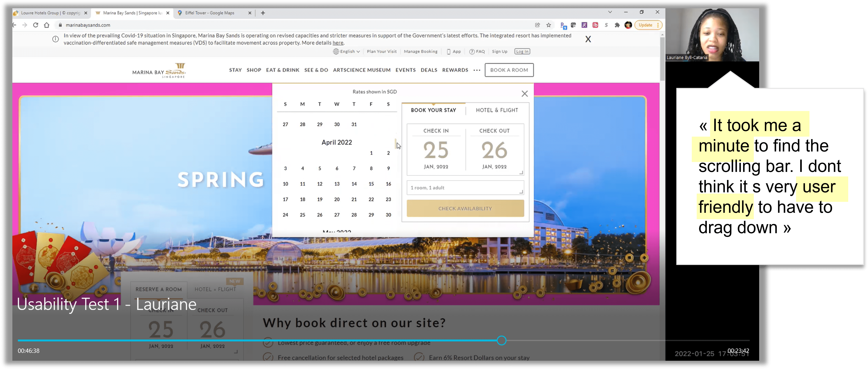The width and height of the screenshot is (868, 369).
Task: Click the Marina Bay Sands logo
Action: click(x=159, y=70)
